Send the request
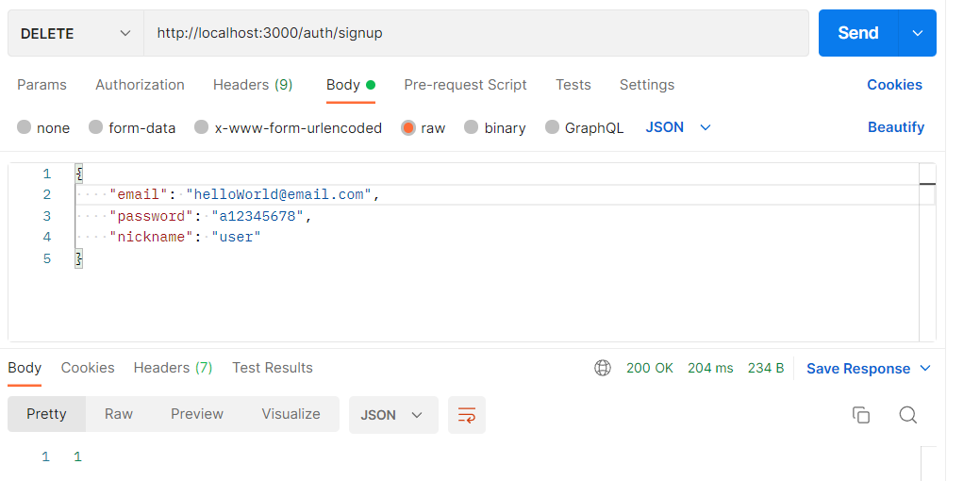Screen dimensions: 980x481 pyautogui.click(x=858, y=33)
